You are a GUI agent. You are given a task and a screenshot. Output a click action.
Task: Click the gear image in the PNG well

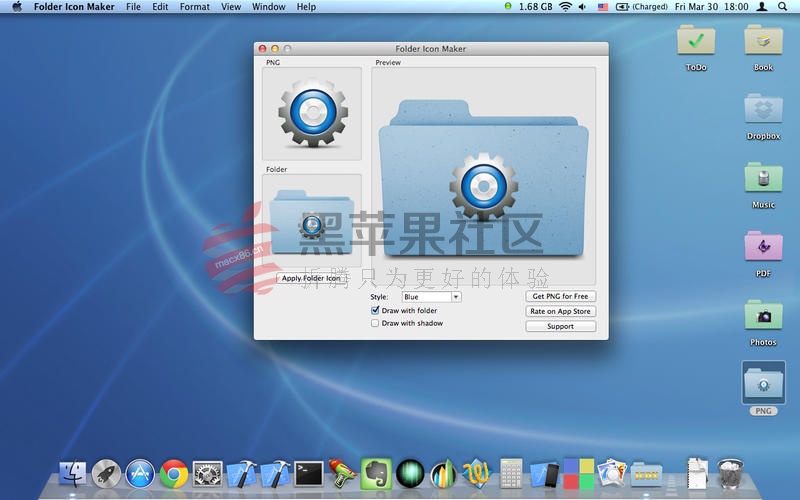point(313,113)
